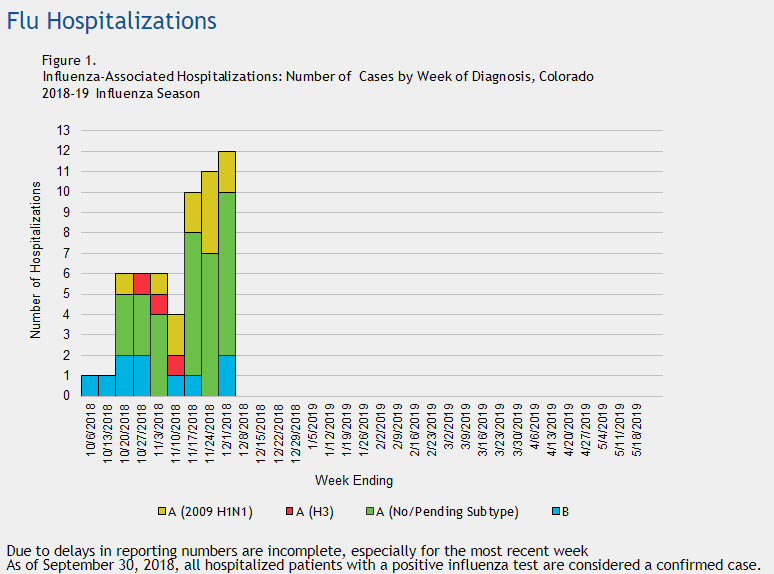This screenshot has height=574, width=774.
Task: Click the 'Due to delays in reporting' footnote
Action: [x=297, y=550]
